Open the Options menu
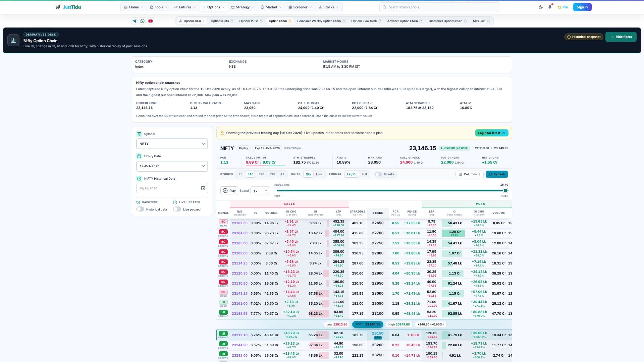The width and height of the screenshot is (644, 362). click(213, 7)
